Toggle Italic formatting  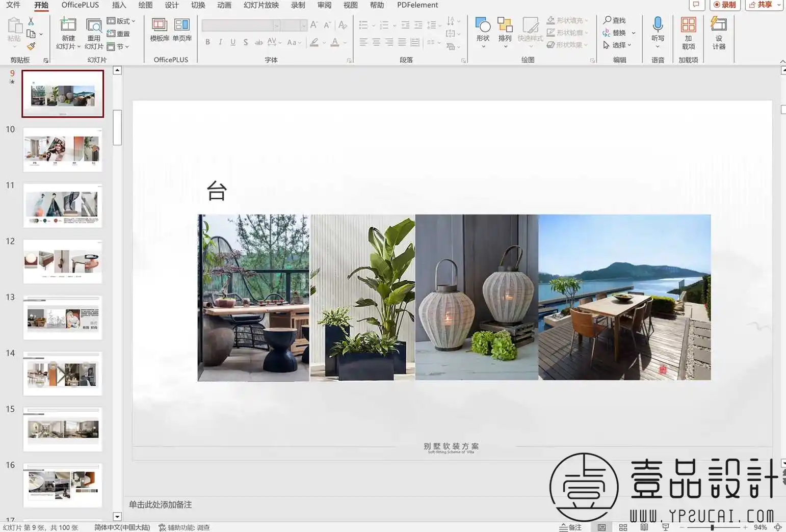click(220, 42)
